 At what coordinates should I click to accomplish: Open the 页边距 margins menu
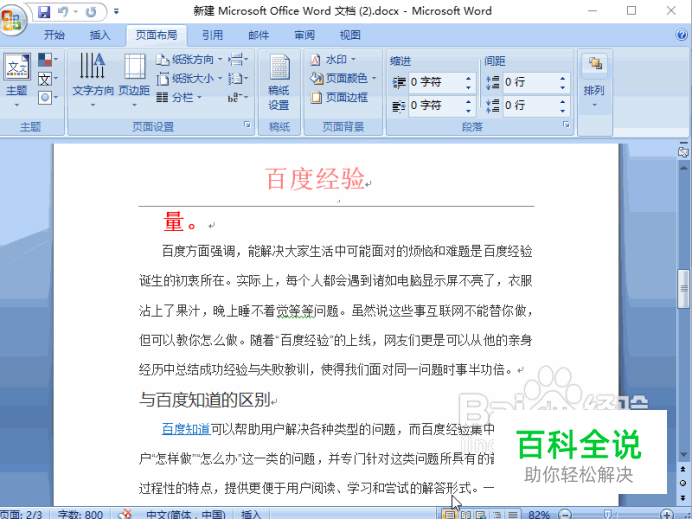click(x=134, y=81)
